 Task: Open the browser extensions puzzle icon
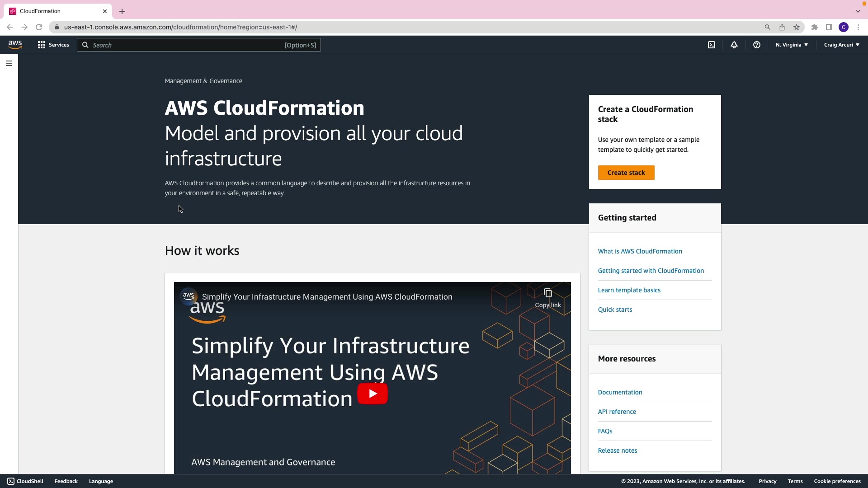coord(815,27)
